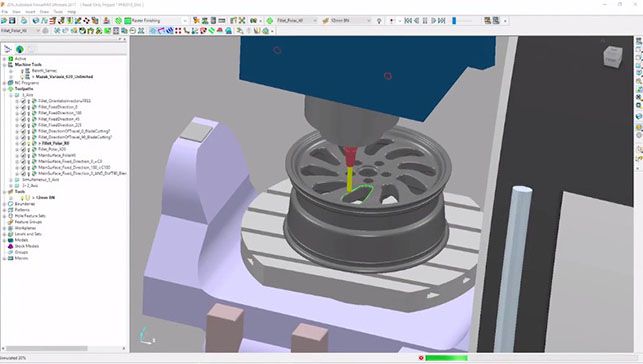Open the Fillet_Polar toolpath dropdown in simulation toolbar

coord(315,20)
